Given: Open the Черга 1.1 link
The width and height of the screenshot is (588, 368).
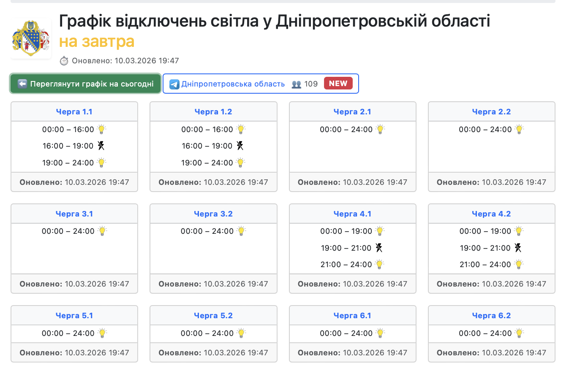Looking at the screenshot, I should [x=74, y=112].
